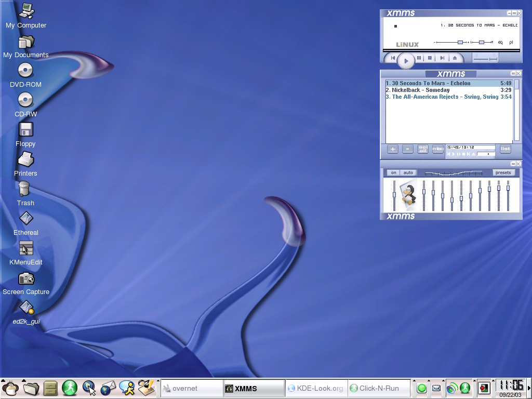Click the playlist mini eject control
Image resolution: width=532 pixels, height=399 pixels.
(x=474, y=154)
